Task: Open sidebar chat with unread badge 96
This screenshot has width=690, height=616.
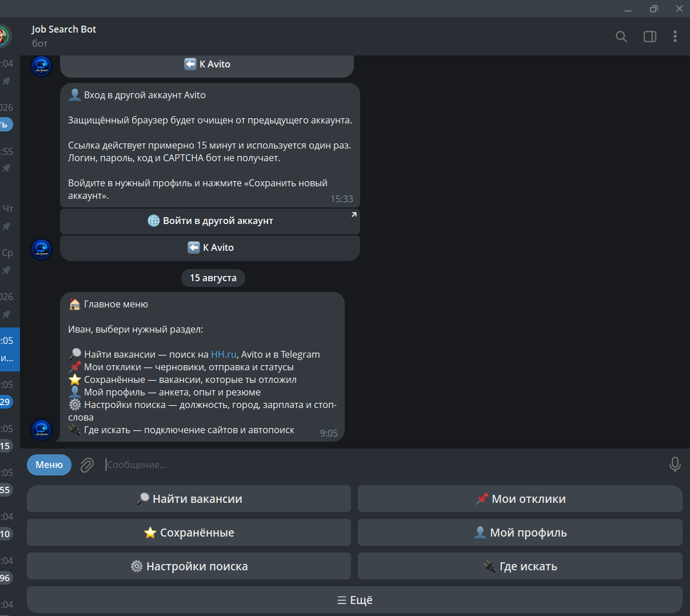Action: [10, 570]
